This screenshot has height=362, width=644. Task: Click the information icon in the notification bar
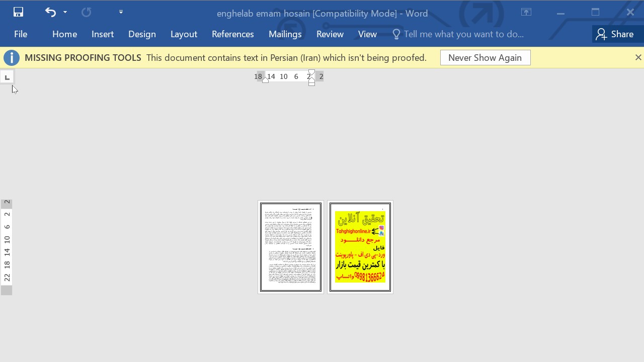click(12, 58)
